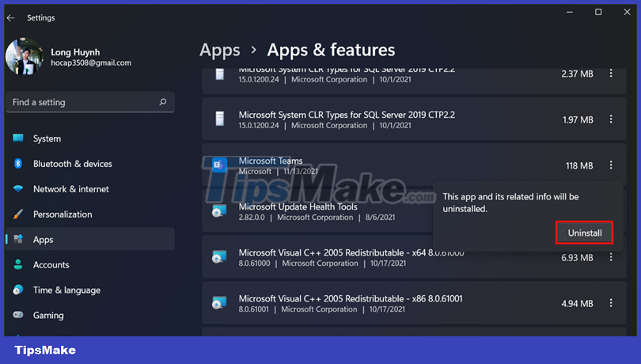Click the Visual C++ 2005 x64 installer icon

pos(219,257)
